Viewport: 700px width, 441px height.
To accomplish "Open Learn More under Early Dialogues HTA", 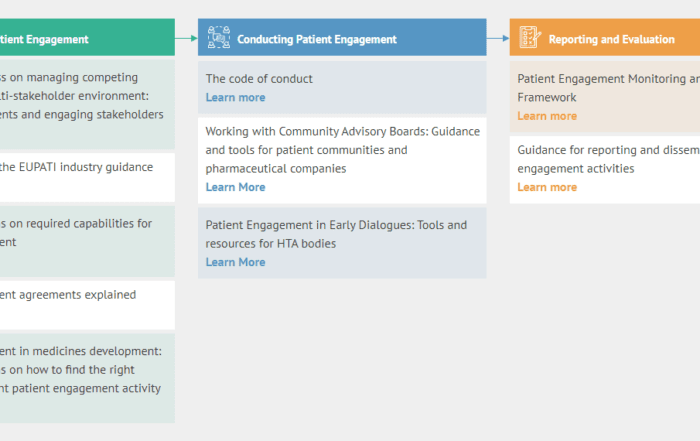I will coord(235,262).
